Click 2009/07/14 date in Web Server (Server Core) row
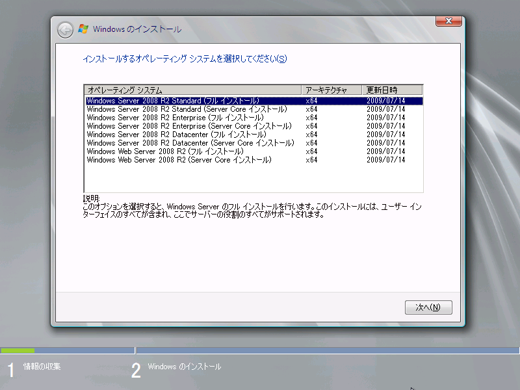The image size is (520, 390). [386, 160]
